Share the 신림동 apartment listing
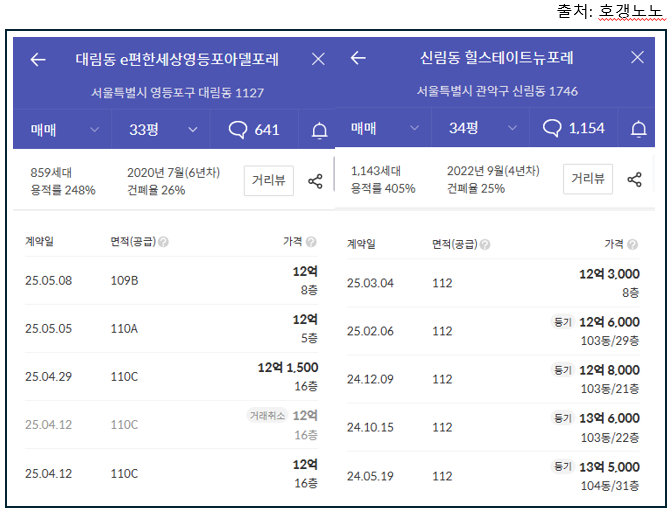This screenshot has height=516, width=672. point(634,179)
